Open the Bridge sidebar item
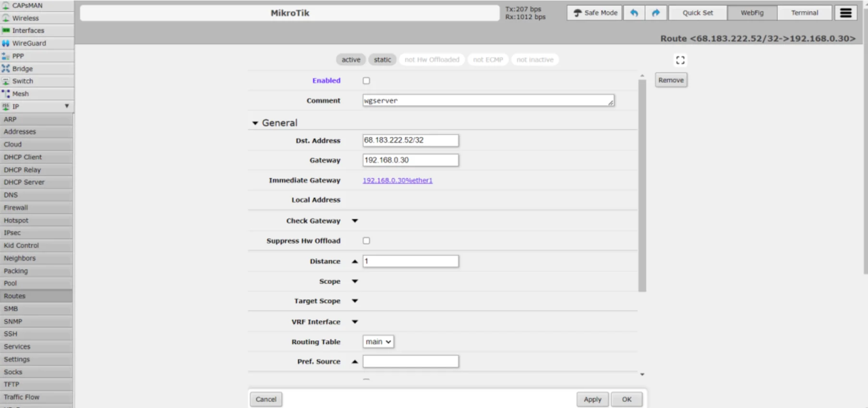The width and height of the screenshot is (868, 408). pos(22,69)
